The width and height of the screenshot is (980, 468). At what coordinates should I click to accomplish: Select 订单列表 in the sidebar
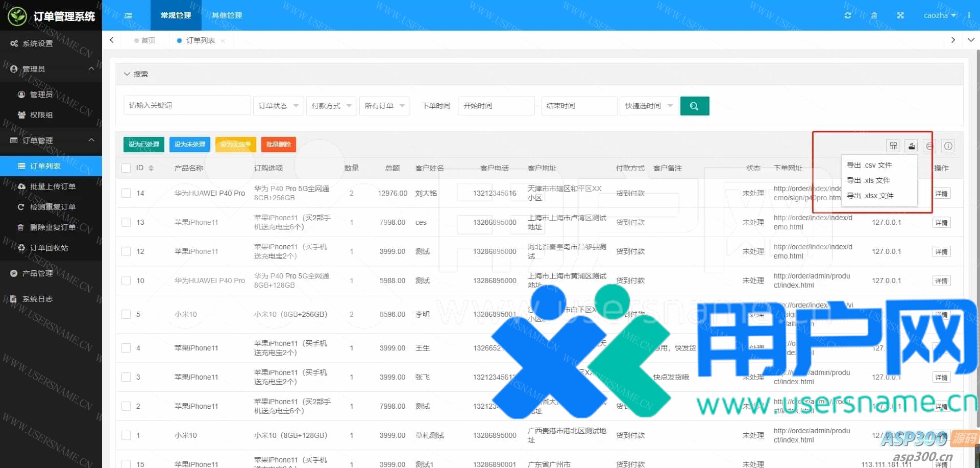[51, 166]
